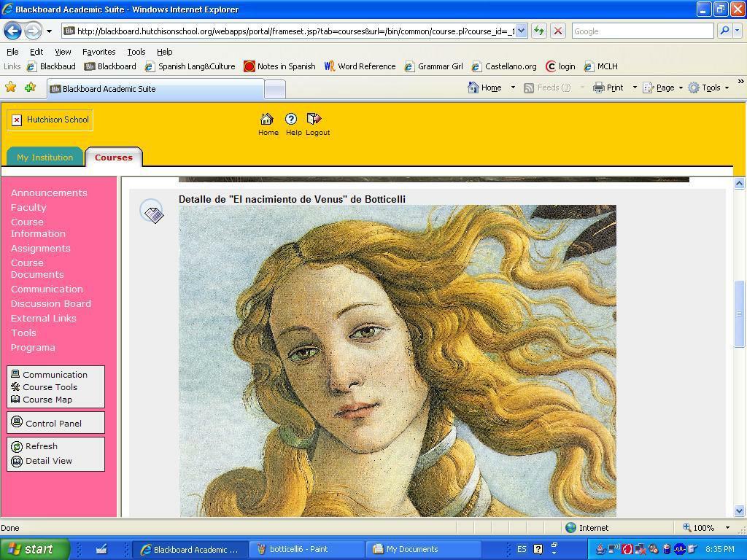Open Faculty in course menu

[x=28, y=208]
